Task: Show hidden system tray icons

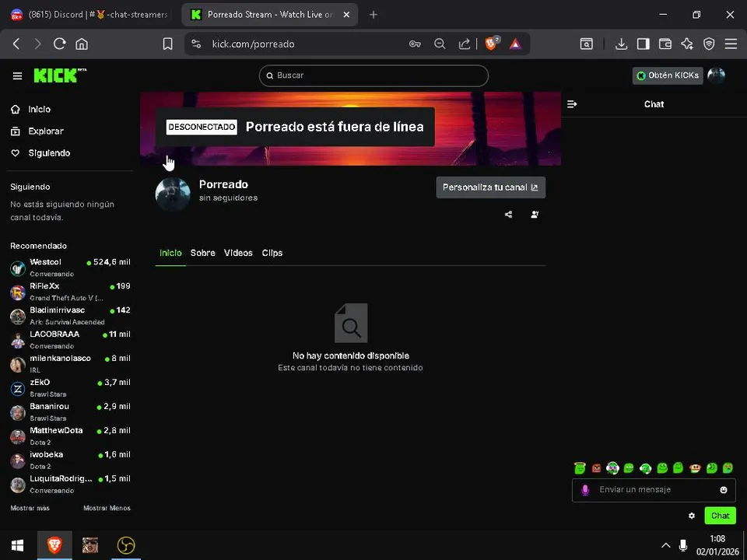Action: tap(665, 545)
